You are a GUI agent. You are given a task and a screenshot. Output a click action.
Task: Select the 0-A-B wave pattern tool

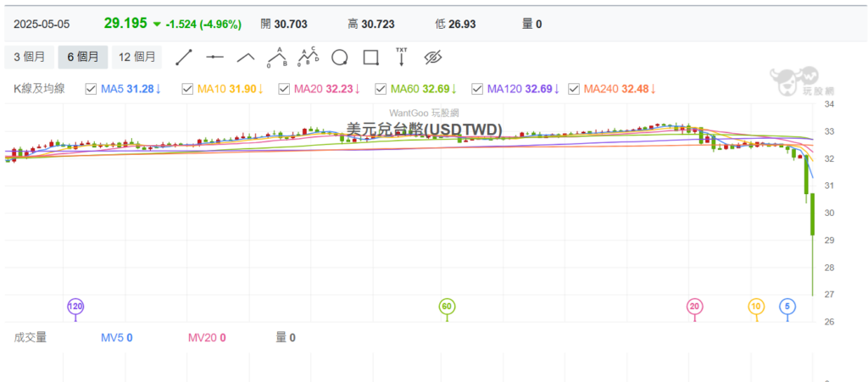[x=277, y=58]
